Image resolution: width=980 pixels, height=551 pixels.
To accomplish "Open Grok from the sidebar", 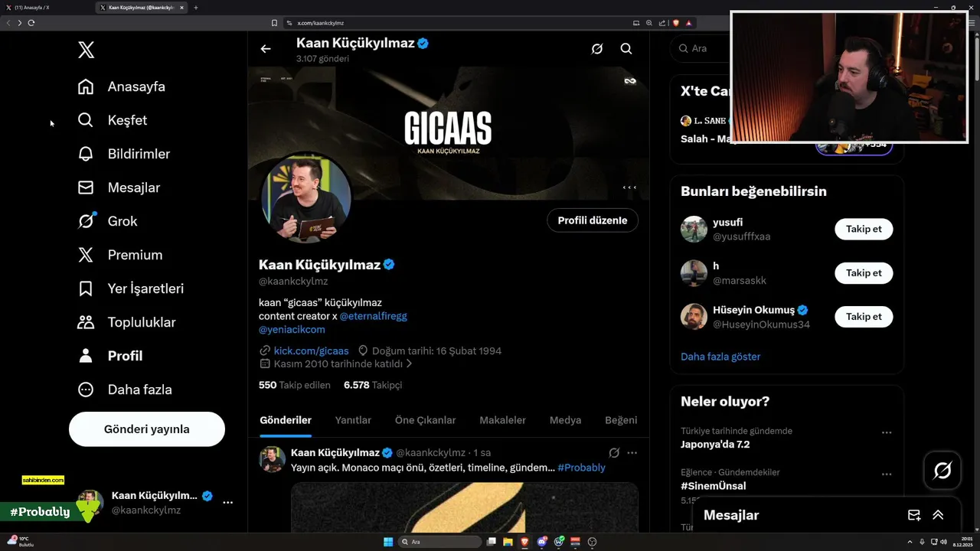I will [107, 221].
